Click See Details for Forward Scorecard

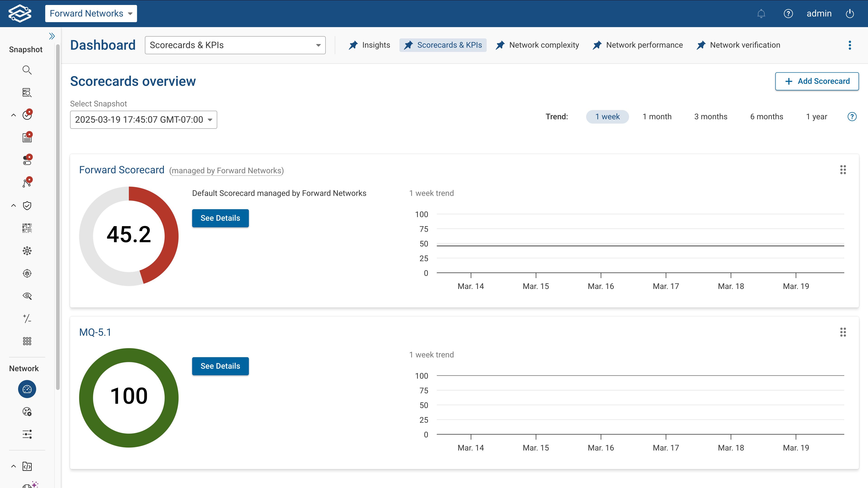tap(220, 218)
